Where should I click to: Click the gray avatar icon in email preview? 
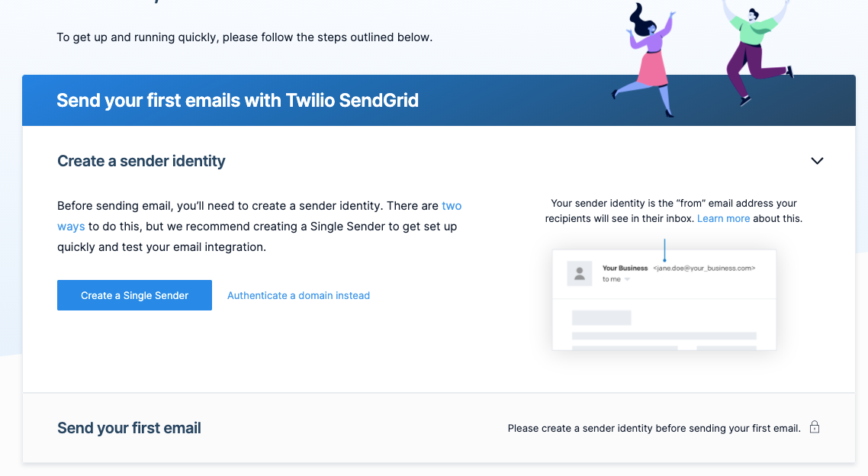coord(580,273)
